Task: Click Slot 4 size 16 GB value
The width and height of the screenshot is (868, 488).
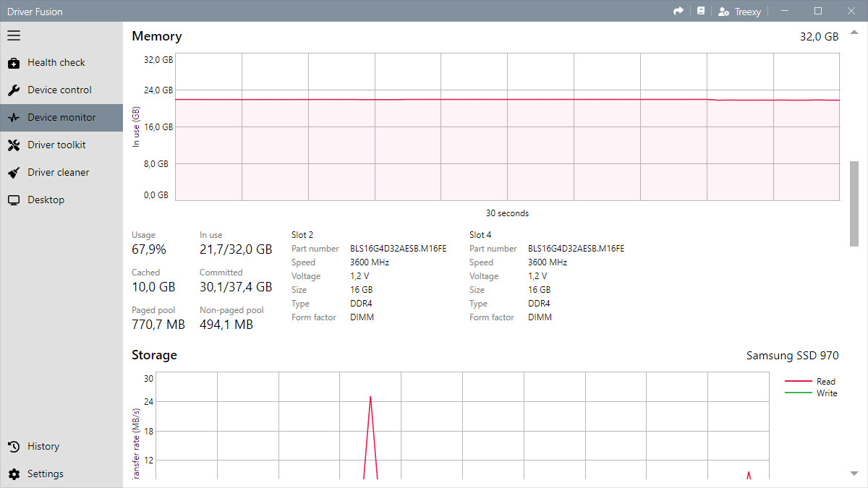Action: (540, 290)
